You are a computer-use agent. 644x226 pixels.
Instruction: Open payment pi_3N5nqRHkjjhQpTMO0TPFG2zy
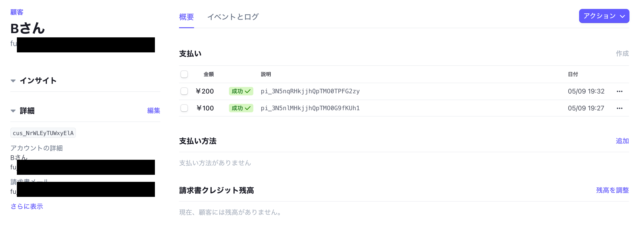(310, 91)
